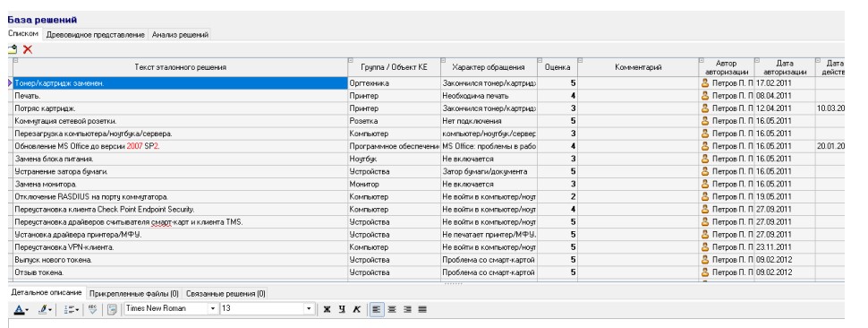Screen dimensions: 868x328
Task: Toggle underline Ч formatting
Action: point(342,309)
